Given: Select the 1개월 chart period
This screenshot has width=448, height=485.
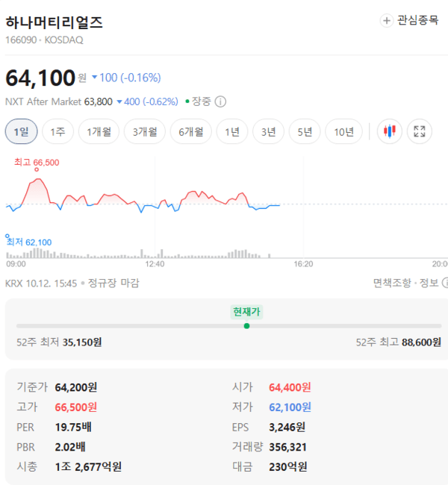Looking at the screenshot, I should pos(99,131).
